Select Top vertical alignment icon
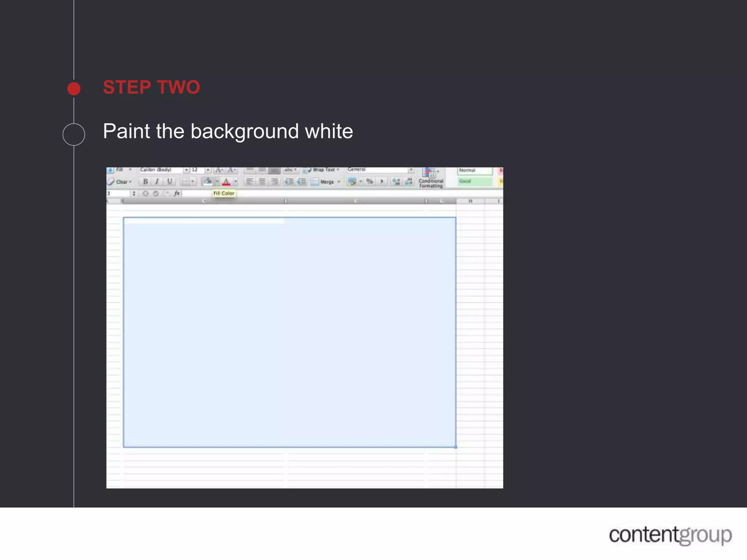 [249, 170]
